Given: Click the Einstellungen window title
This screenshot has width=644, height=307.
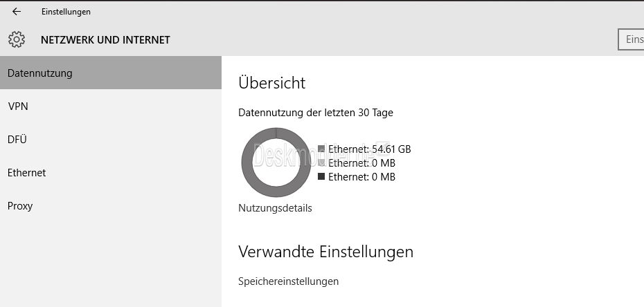Looking at the screenshot, I should pyautogui.click(x=66, y=12).
